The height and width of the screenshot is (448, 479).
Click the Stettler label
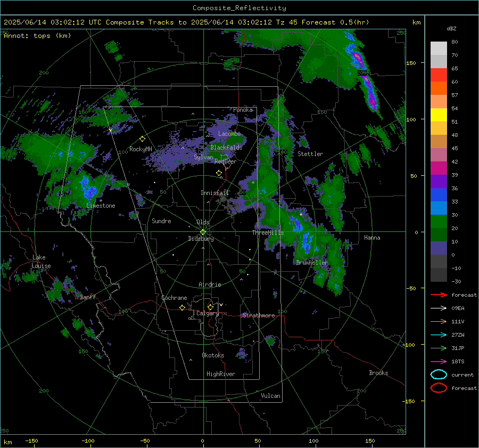(x=310, y=154)
